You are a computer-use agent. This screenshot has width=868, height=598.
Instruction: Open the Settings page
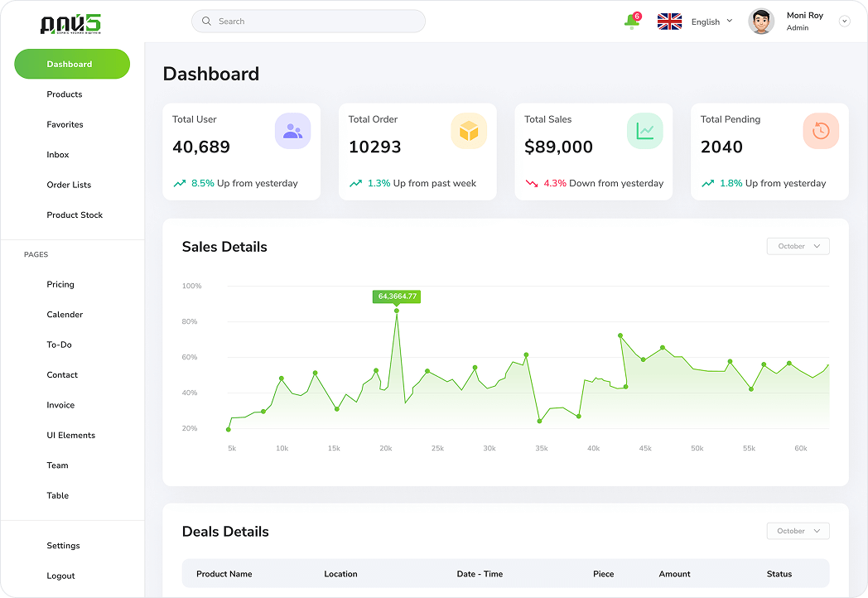click(x=63, y=546)
